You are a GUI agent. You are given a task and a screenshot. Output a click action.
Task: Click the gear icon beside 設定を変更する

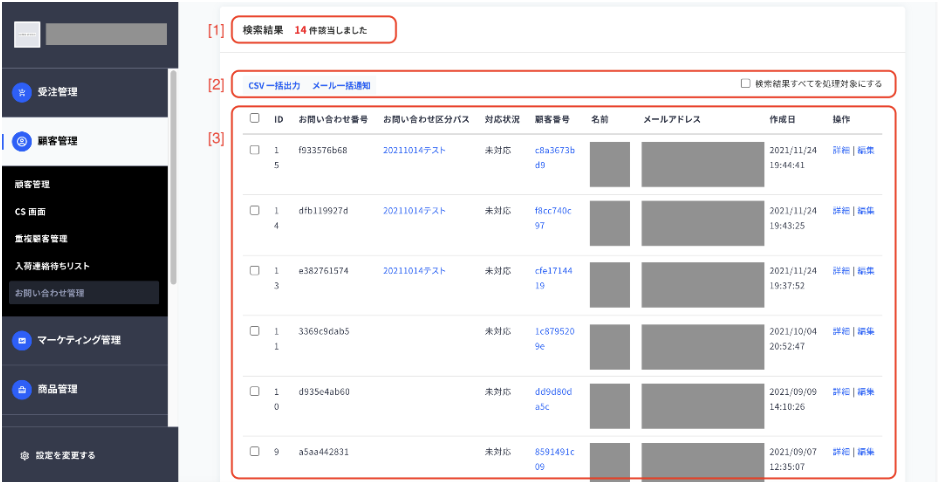25,455
